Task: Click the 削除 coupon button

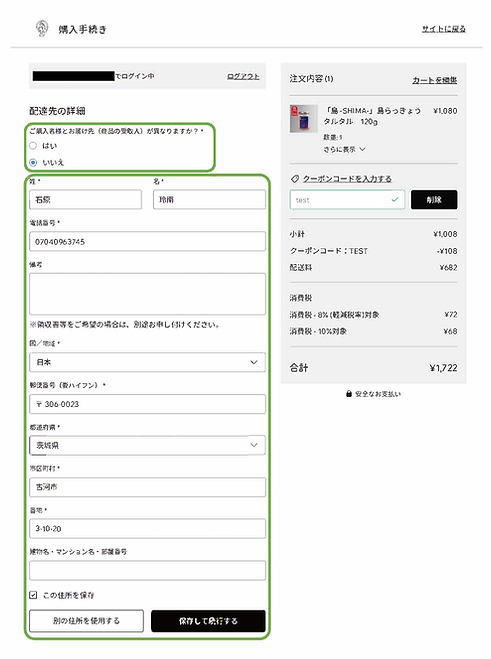Action: [434, 200]
